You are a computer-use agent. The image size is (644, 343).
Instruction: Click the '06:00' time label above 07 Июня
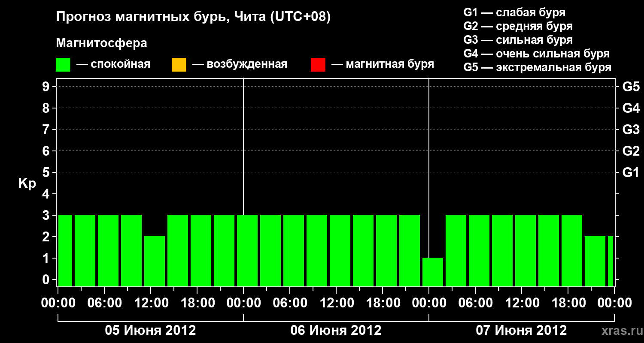click(476, 303)
